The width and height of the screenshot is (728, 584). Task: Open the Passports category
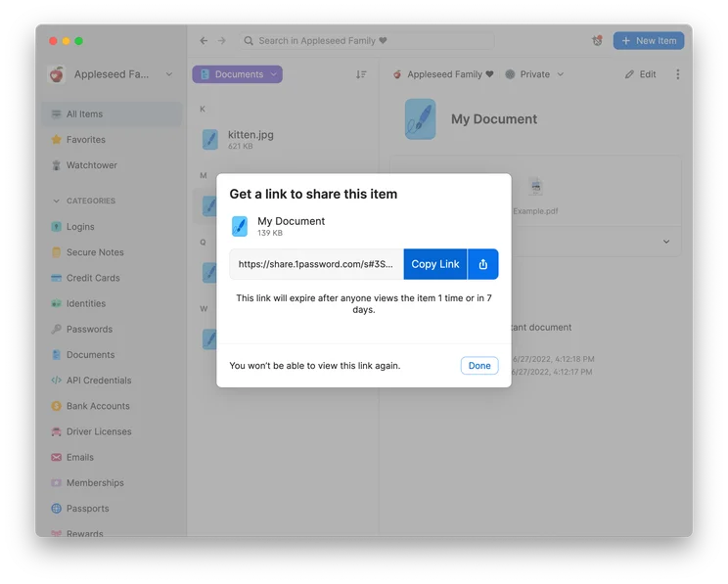pyautogui.click(x=112, y=509)
